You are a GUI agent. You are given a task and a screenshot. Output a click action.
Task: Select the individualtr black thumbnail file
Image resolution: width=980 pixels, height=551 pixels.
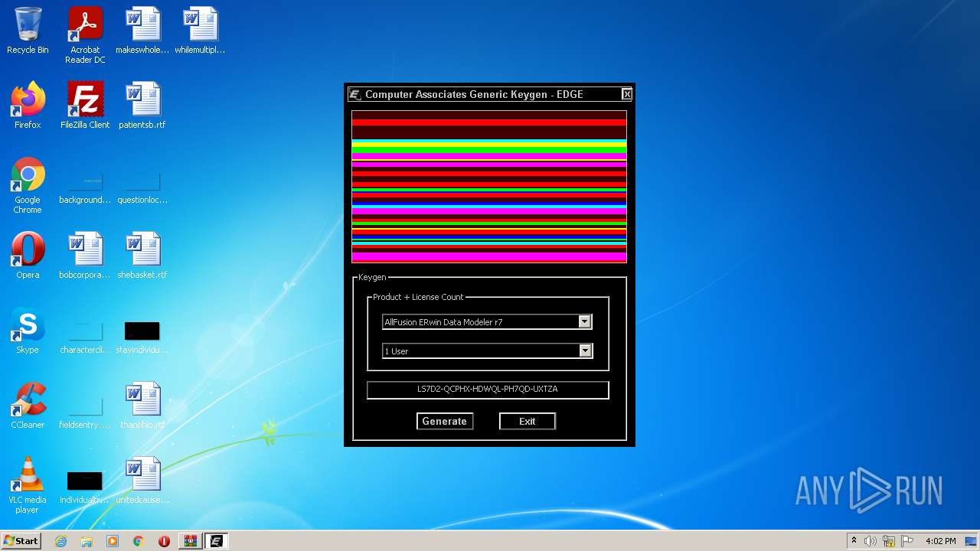click(x=85, y=487)
